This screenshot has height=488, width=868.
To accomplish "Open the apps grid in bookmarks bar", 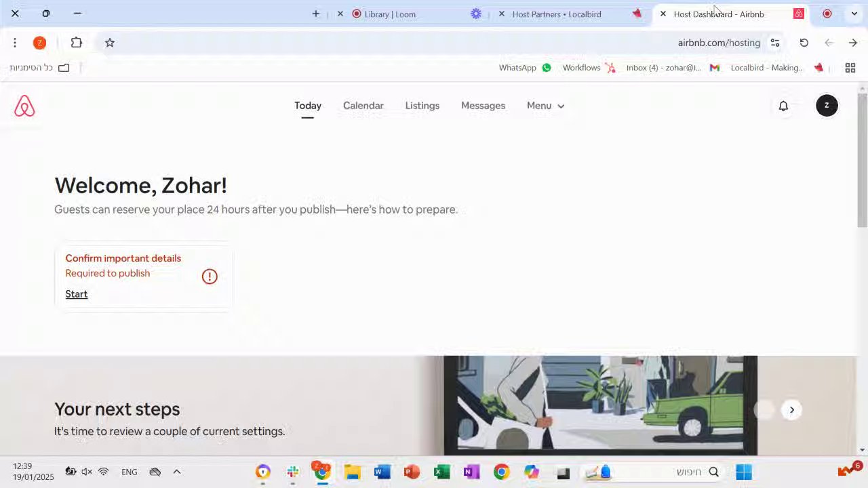I will [x=850, y=68].
